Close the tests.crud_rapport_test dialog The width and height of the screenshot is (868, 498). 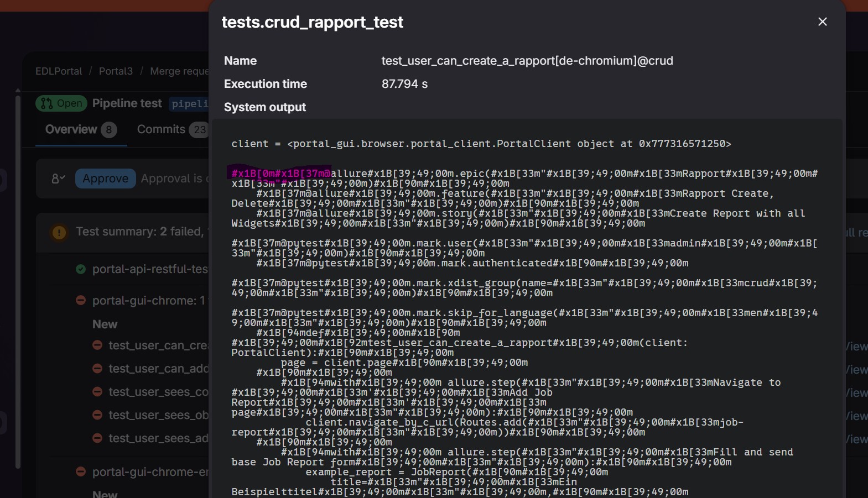tap(822, 22)
